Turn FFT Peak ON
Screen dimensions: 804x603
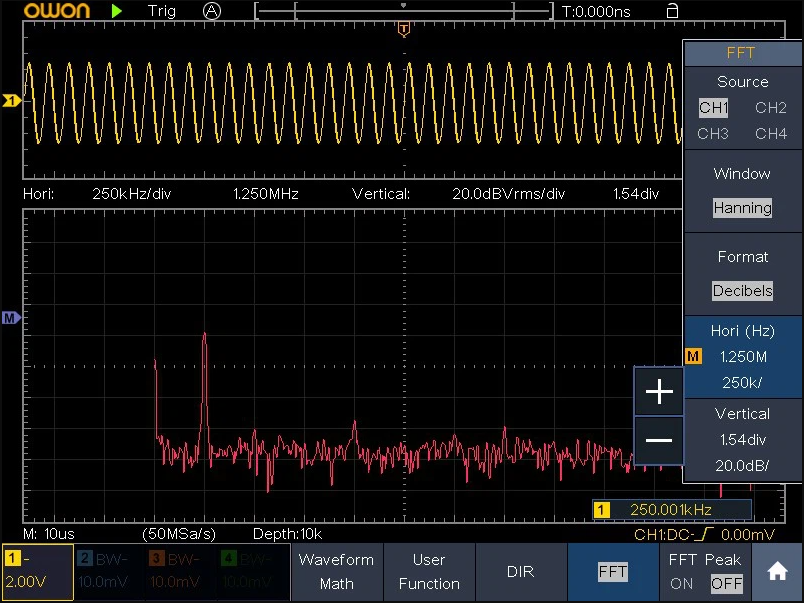point(682,584)
